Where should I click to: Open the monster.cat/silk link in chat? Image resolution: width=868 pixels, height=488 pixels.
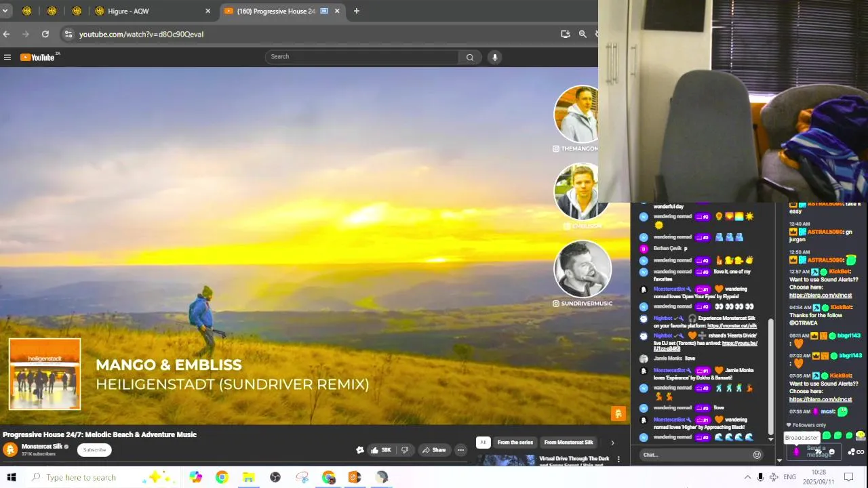tap(732, 326)
